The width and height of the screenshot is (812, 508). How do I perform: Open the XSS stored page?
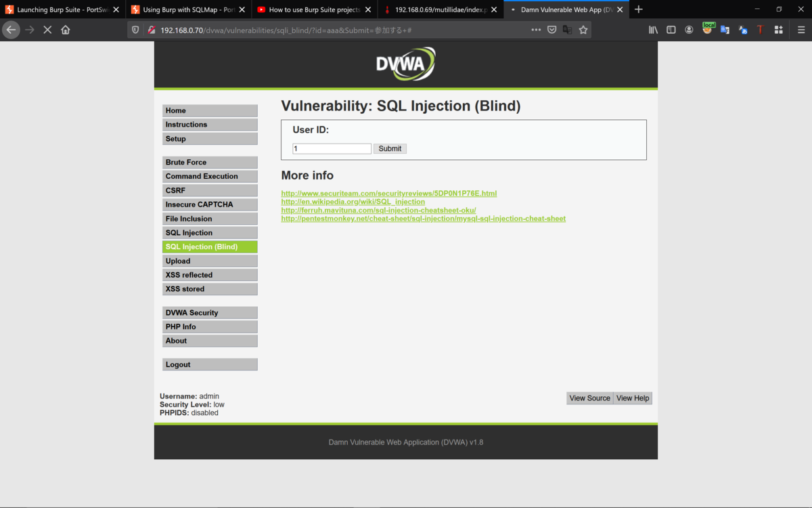point(210,289)
